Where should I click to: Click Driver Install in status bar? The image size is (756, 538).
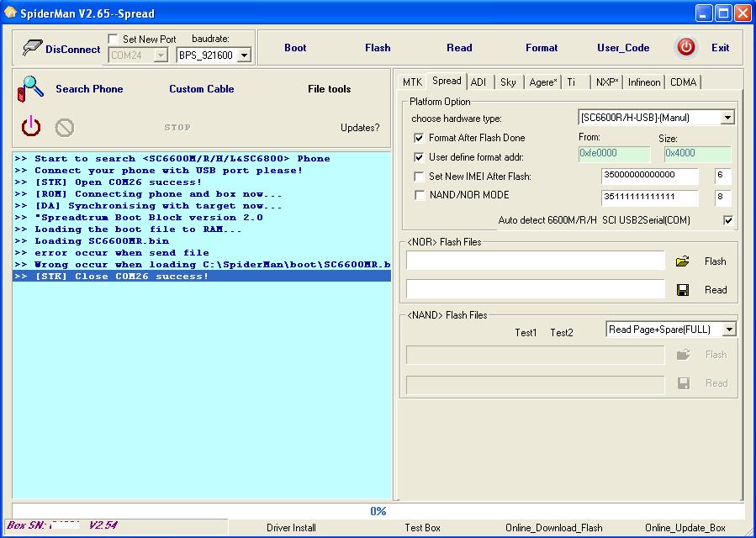[291, 528]
